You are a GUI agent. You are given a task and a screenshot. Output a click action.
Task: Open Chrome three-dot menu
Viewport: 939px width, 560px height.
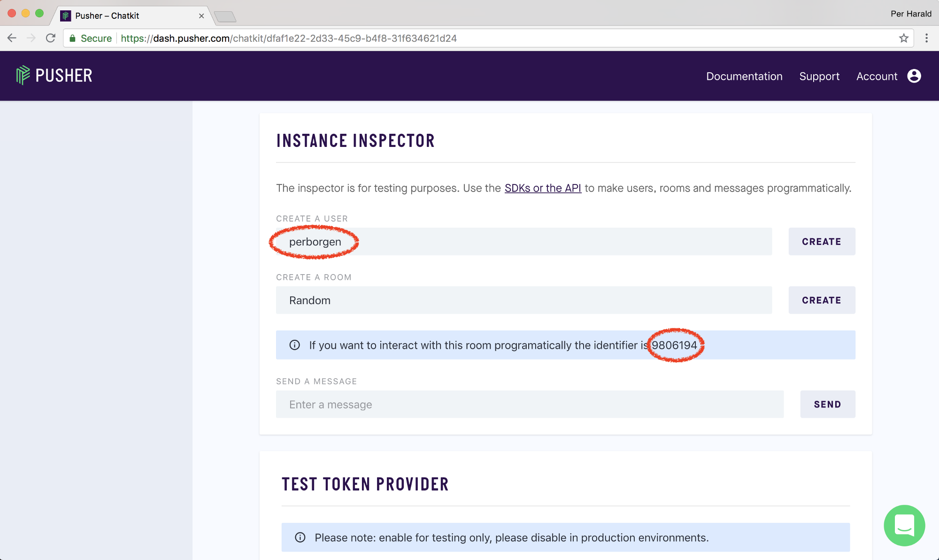pyautogui.click(x=926, y=38)
